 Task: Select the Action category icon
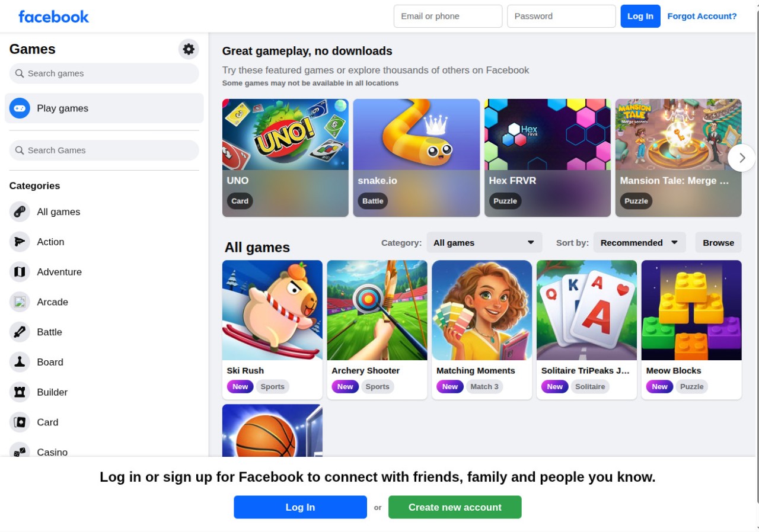(20, 242)
